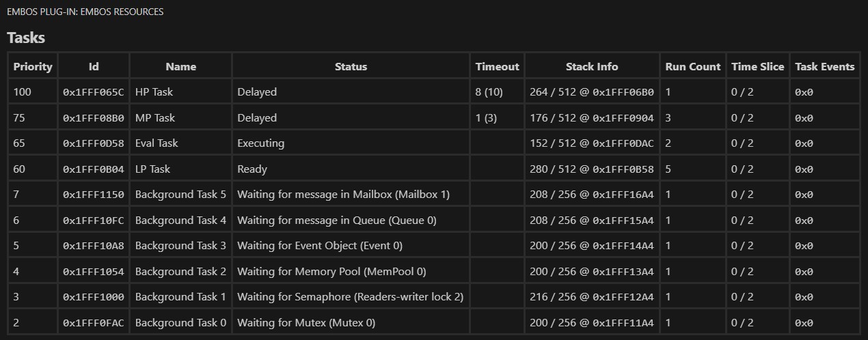868x340 pixels.
Task: Select the MP Task name cell
Action: point(155,118)
